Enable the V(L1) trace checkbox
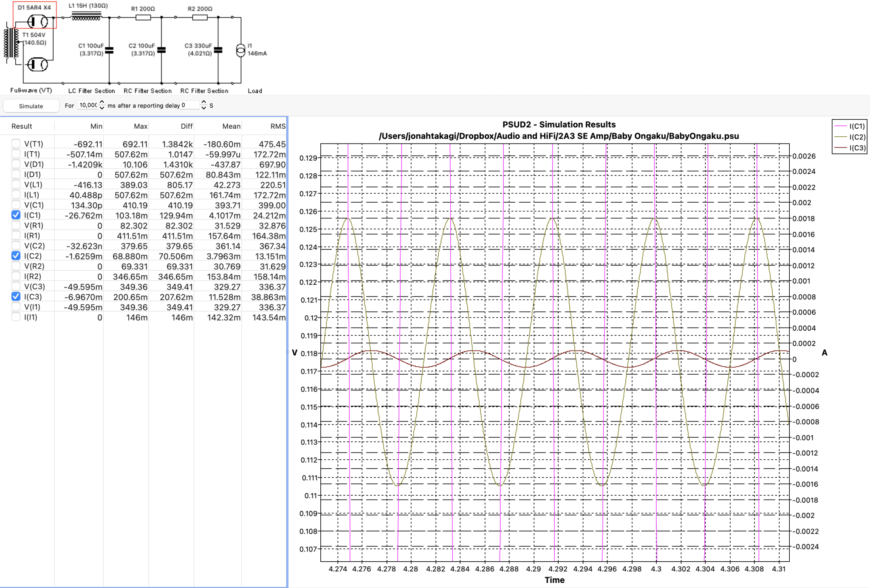 coord(16,184)
